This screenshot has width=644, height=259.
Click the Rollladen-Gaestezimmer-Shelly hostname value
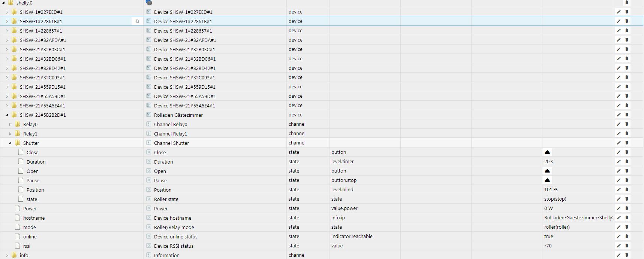click(578, 218)
